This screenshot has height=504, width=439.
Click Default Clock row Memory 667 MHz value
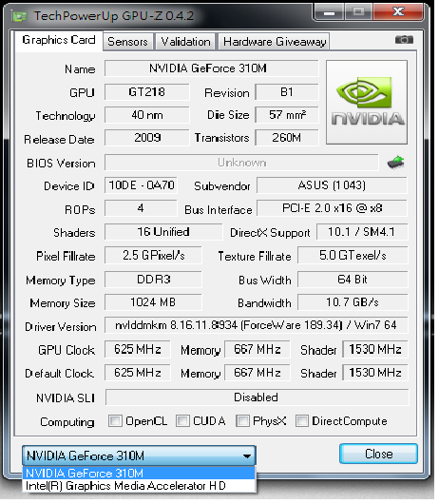(258, 373)
